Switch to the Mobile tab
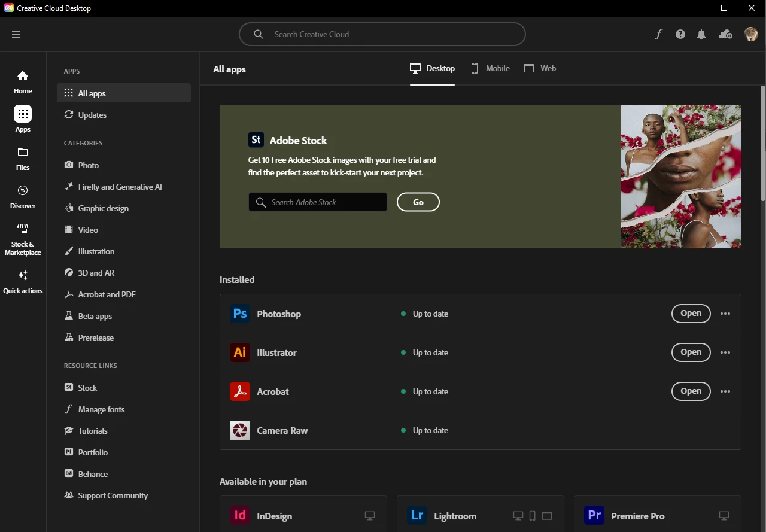 pos(490,69)
